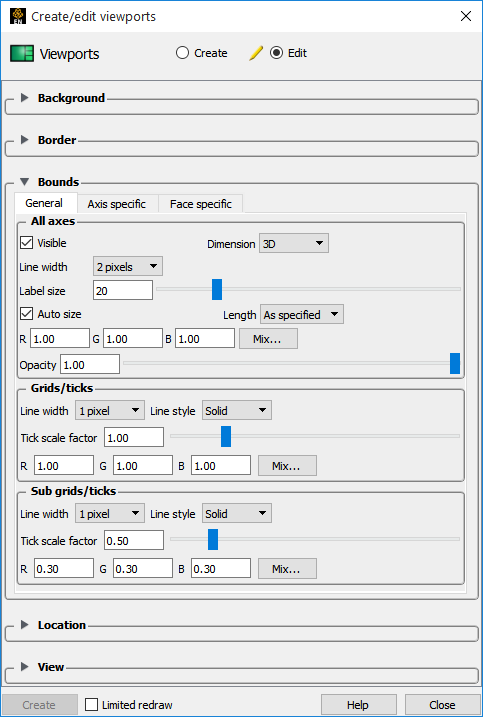Collapse the Bounds section triangle

pos(25,182)
